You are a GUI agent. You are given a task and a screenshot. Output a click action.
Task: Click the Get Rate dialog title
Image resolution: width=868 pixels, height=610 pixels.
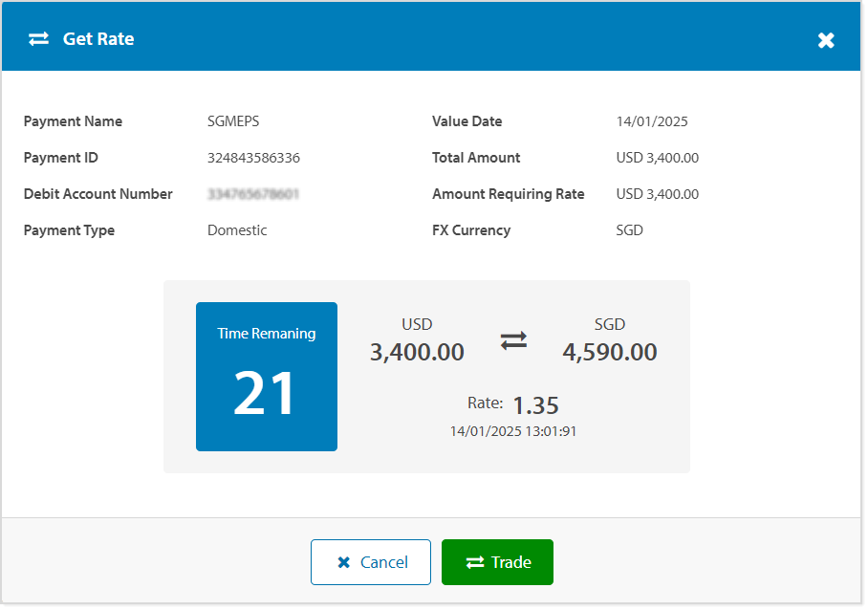tap(98, 39)
